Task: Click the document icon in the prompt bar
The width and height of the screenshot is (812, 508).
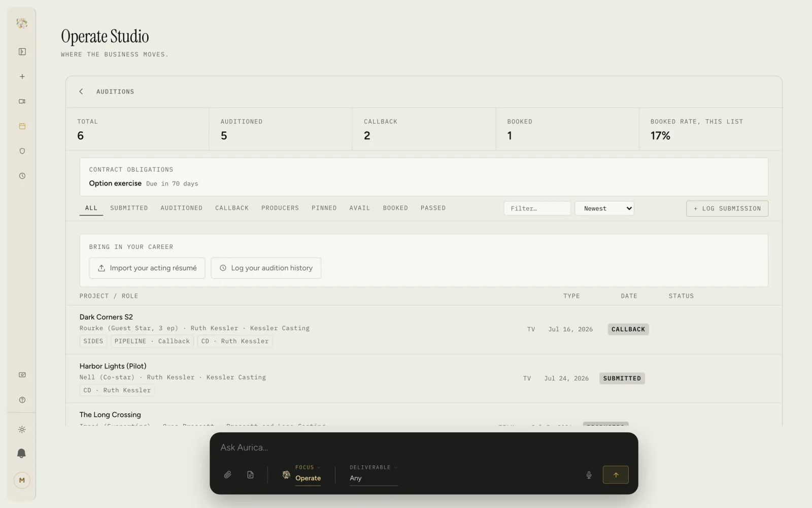Action: 250,474
